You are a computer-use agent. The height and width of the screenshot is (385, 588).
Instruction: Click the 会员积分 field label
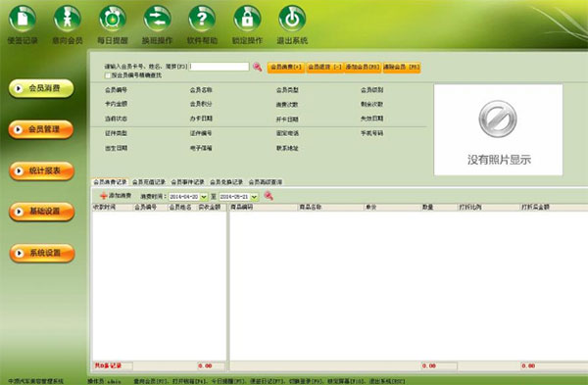click(x=201, y=104)
